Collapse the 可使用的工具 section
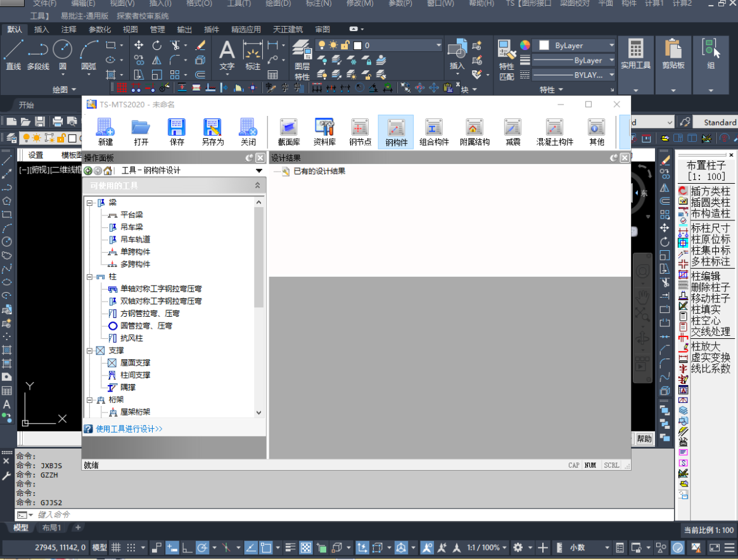Viewport: 738px width, 560px height. 257,186
